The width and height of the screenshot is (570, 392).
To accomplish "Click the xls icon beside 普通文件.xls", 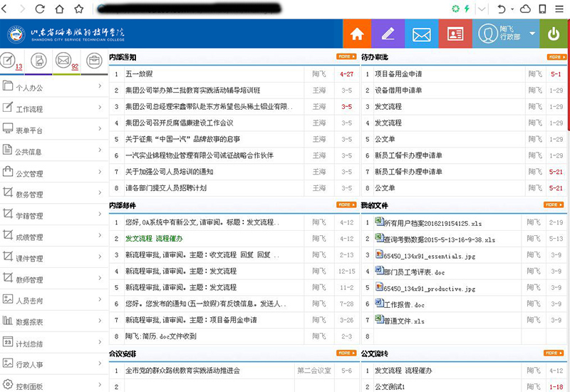I will (379, 319).
